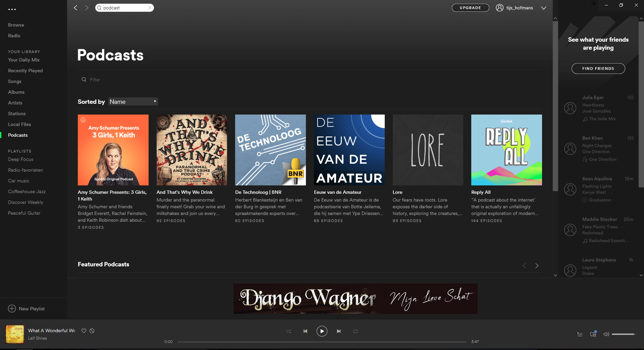
Task: Open the Coffeehouse Jazz playlist
Action: click(27, 191)
